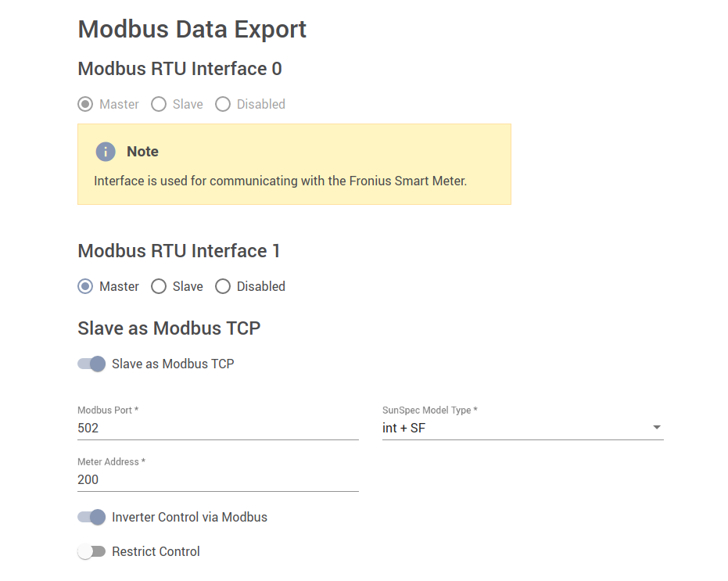Focus the Modbus Port field
728x581 pixels.
pyautogui.click(x=217, y=428)
